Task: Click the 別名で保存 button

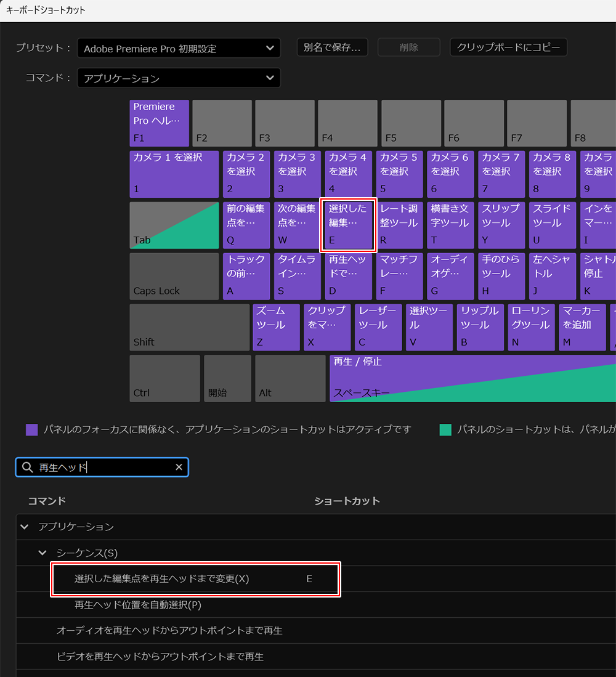Action: point(332,47)
